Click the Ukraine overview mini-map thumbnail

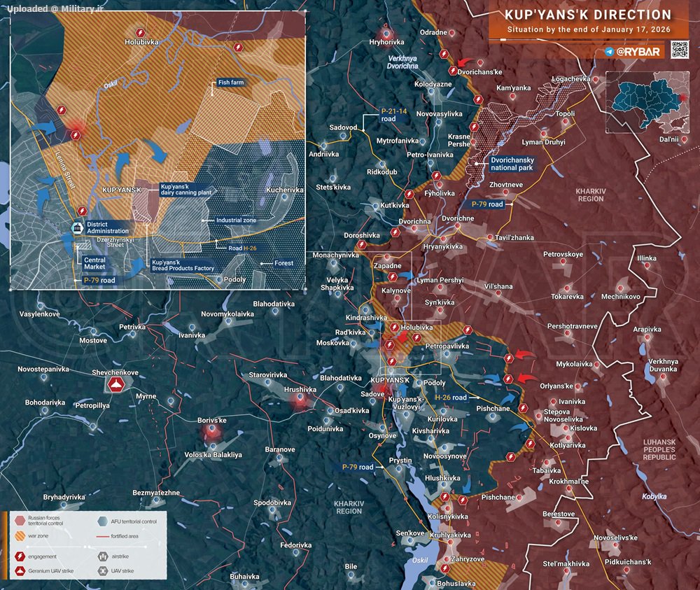(647, 102)
